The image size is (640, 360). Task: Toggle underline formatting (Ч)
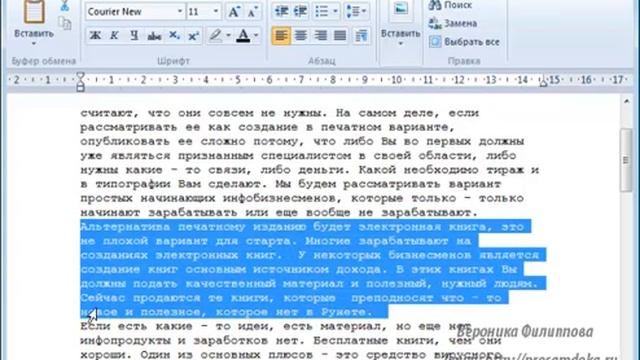click(134, 36)
